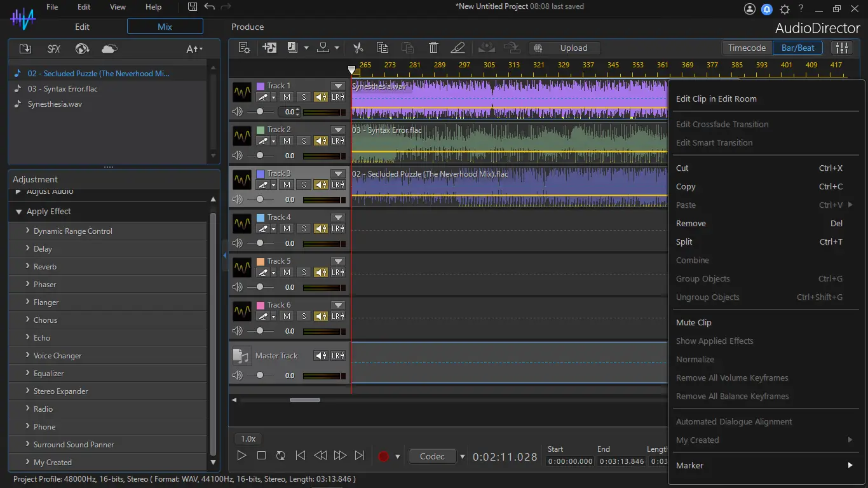
Task: Click the red Record button
Action: [x=383, y=456]
